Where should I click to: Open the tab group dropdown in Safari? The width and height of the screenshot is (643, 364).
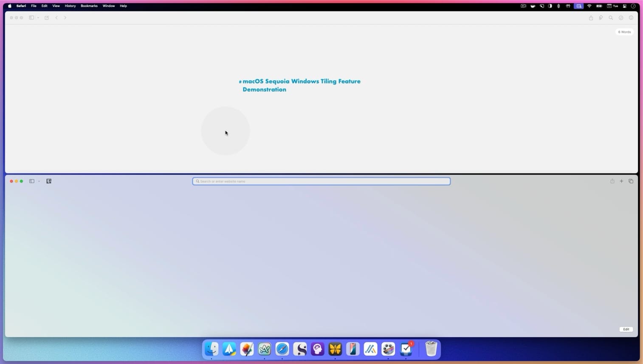pos(39,181)
